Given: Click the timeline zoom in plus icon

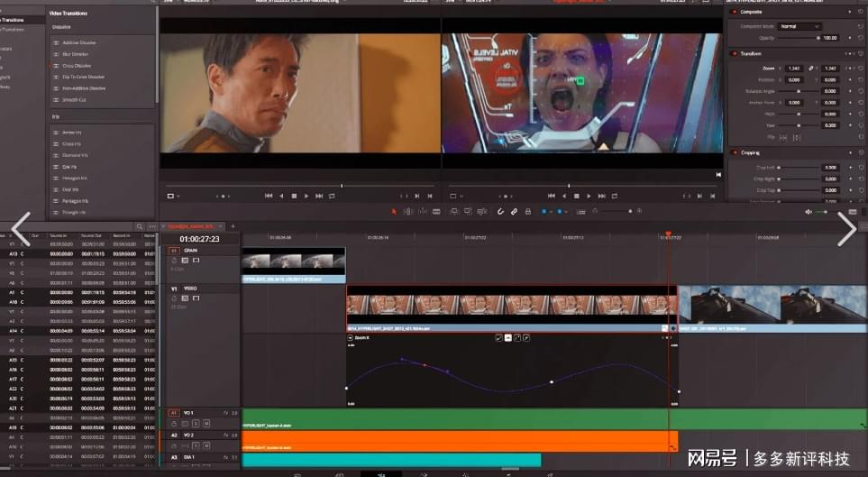Looking at the screenshot, I should [x=639, y=211].
